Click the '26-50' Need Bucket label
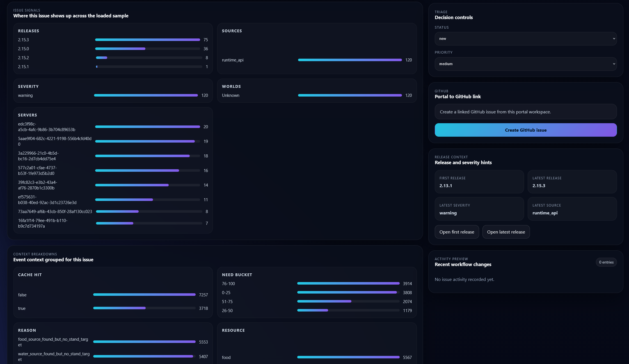 (x=227, y=311)
